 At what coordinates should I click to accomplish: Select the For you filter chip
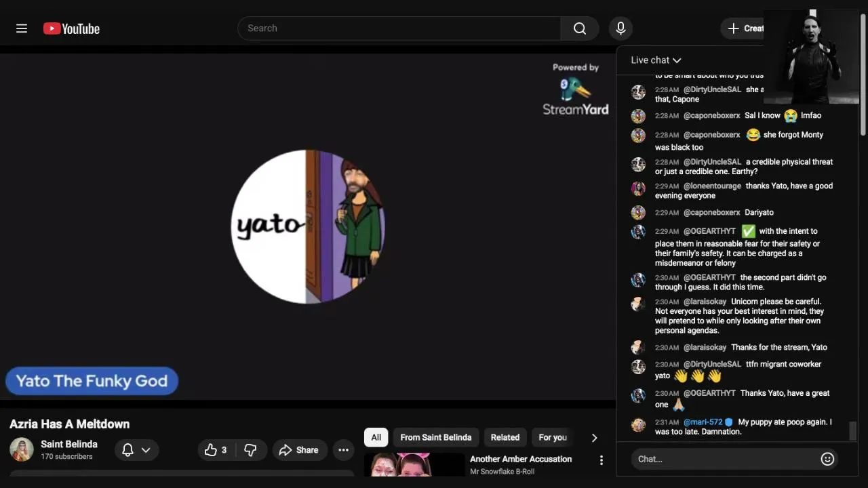(x=553, y=437)
